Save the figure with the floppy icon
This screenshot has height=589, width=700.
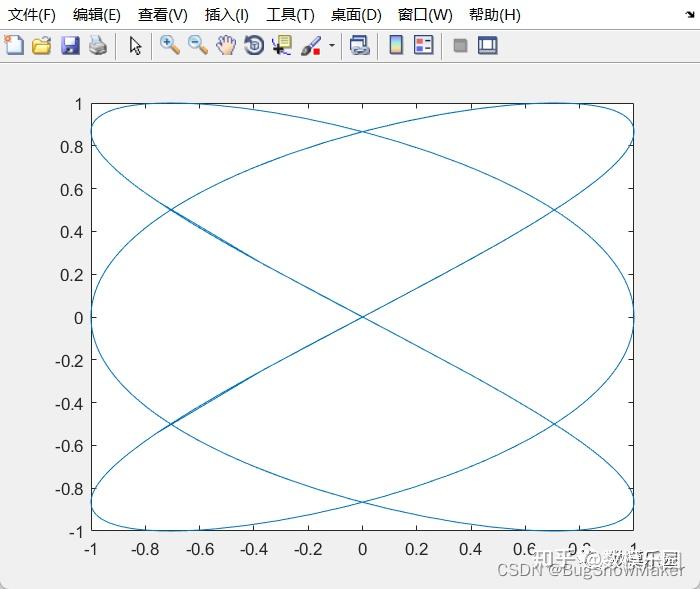coord(70,46)
